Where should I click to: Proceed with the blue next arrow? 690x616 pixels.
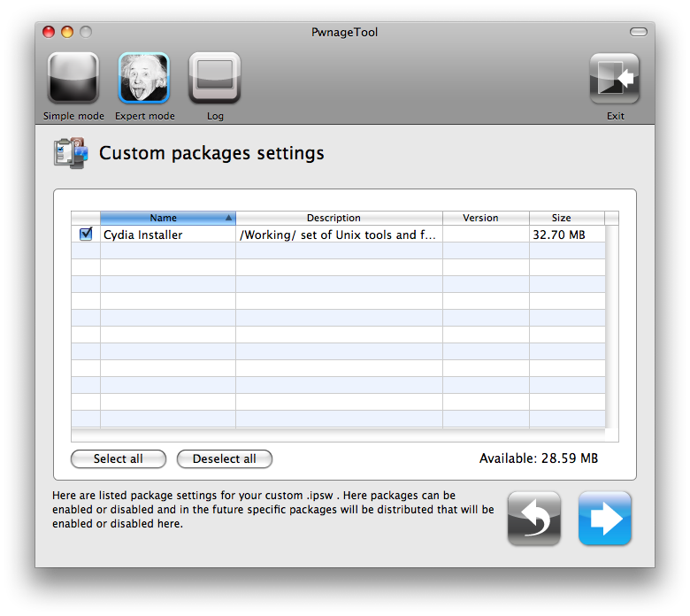point(604,519)
